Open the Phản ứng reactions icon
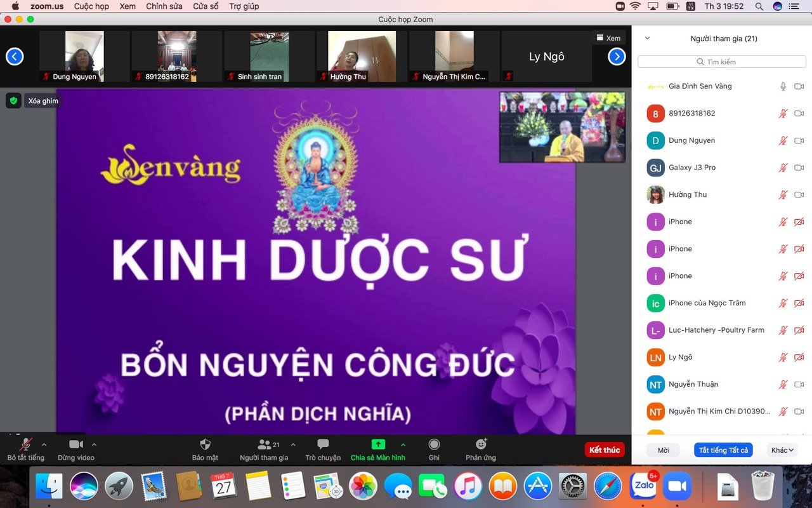The height and width of the screenshot is (508, 812). click(481, 444)
